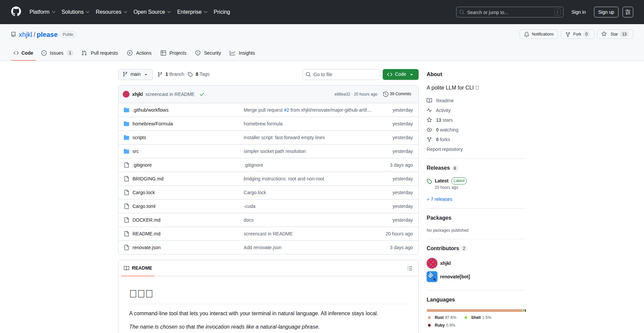Viewport: 644px width, 333px height.
Task: Switch to the Actions tab
Action: click(x=140, y=53)
